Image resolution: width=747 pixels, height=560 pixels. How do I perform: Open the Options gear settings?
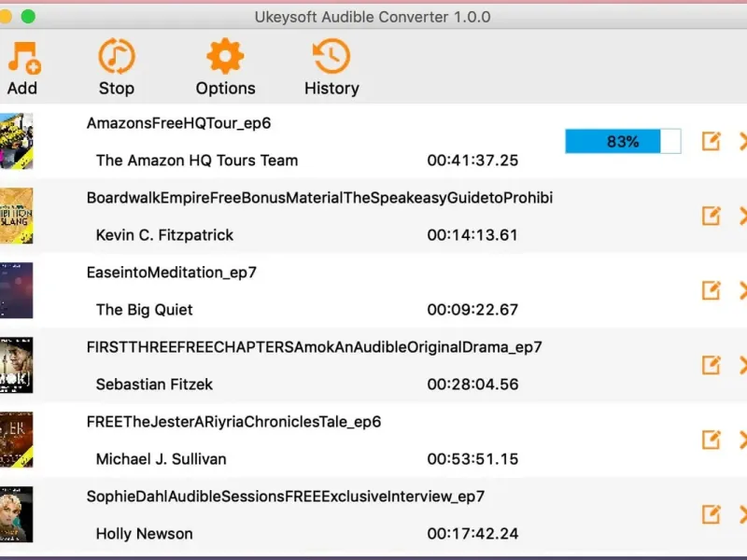(225, 56)
